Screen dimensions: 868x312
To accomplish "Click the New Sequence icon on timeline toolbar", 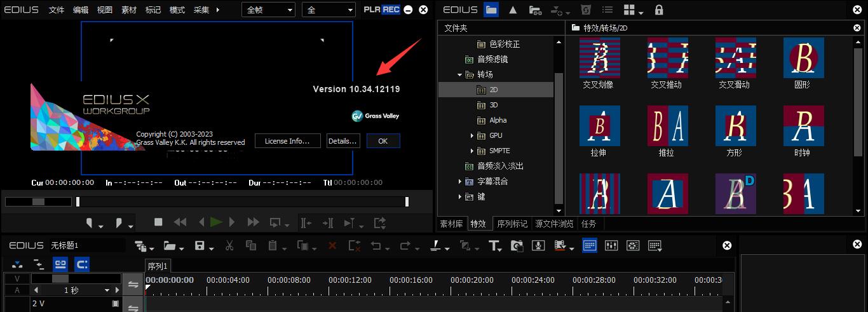I will [x=140, y=246].
